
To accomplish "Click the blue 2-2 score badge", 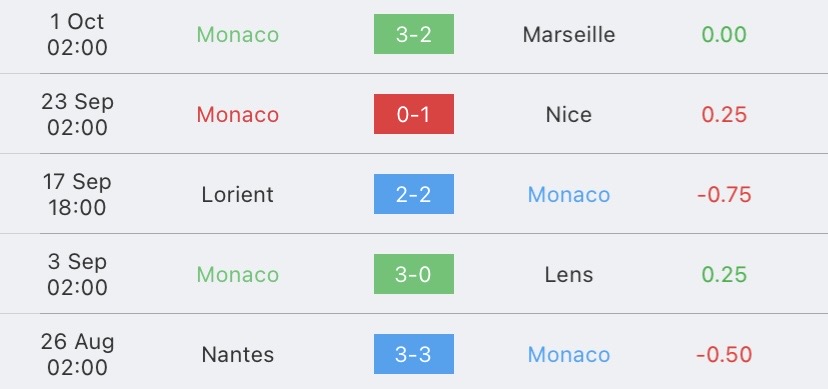I will pyautogui.click(x=413, y=194).
